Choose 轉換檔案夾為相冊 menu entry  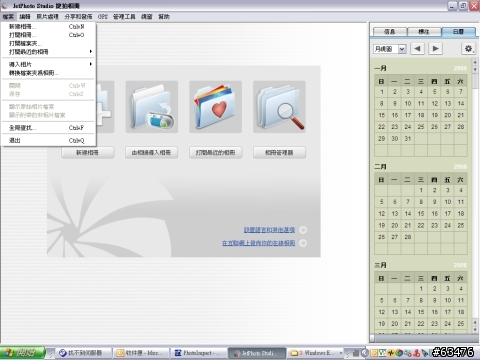pyautogui.click(x=49, y=73)
